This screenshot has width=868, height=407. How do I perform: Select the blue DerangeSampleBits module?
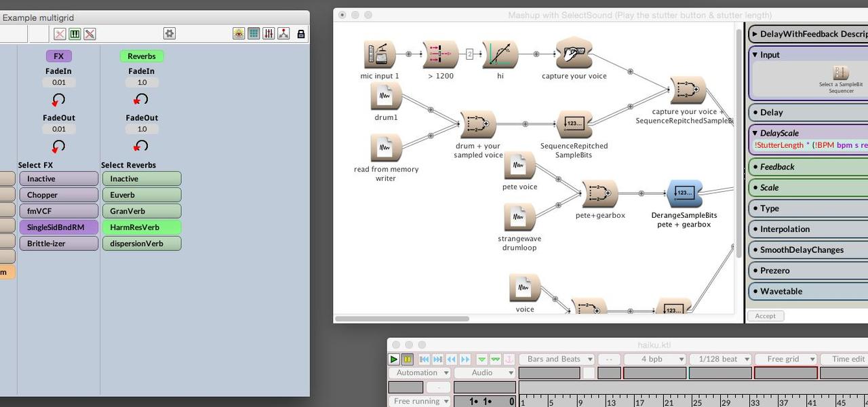[684, 194]
